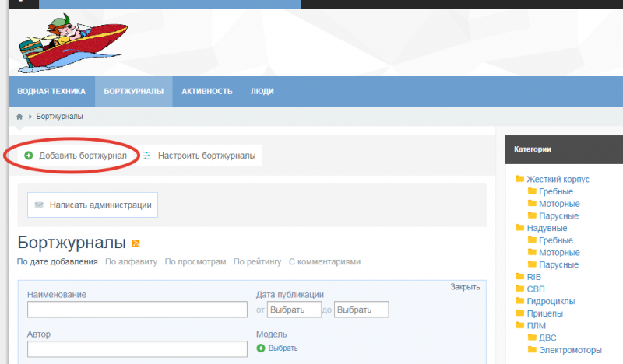Open the Водная техника menu

(51, 91)
